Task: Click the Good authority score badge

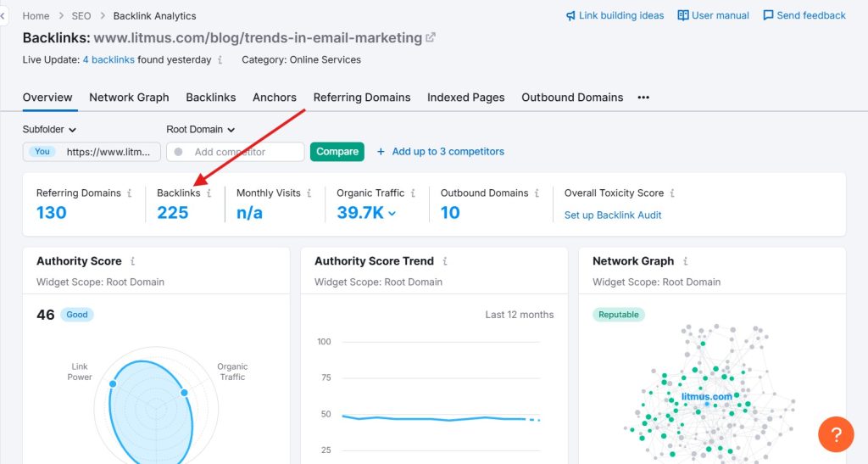Action: [x=77, y=315]
